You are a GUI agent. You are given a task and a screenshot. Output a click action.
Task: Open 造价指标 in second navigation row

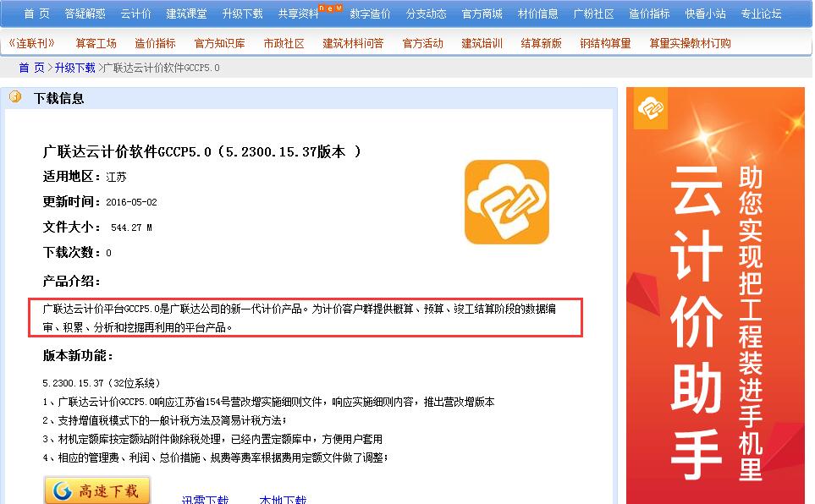pos(156,44)
